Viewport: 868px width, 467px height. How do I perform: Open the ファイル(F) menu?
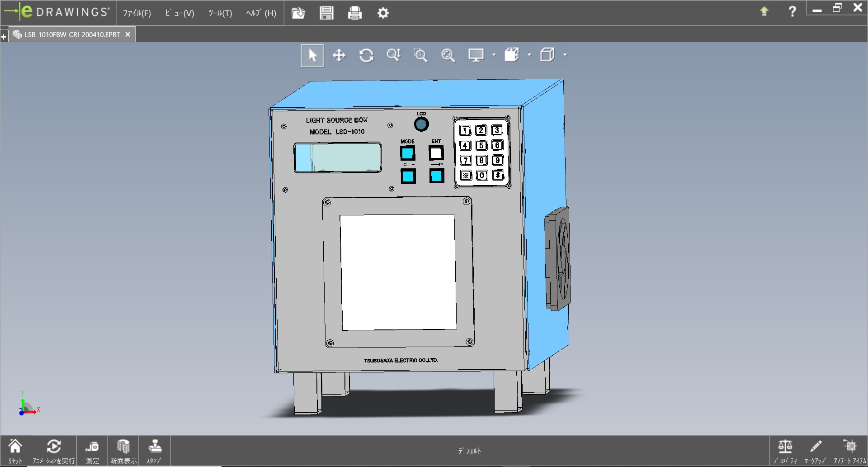[137, 13]
